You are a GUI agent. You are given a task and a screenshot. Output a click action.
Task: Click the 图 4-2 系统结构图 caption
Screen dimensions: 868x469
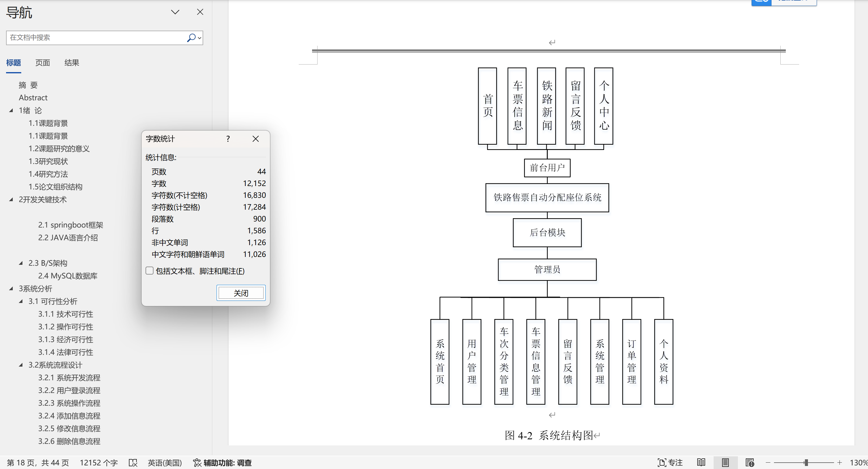pos(549,435)
